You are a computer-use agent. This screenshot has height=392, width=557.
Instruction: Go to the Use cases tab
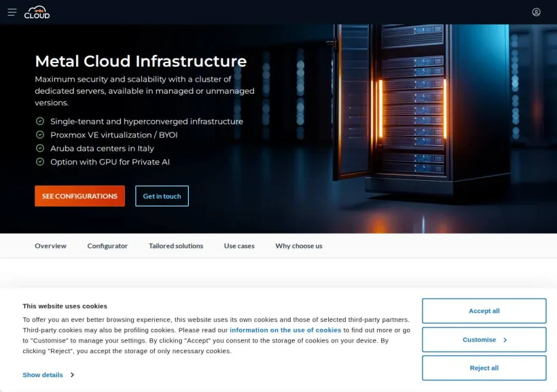[239, 246]
